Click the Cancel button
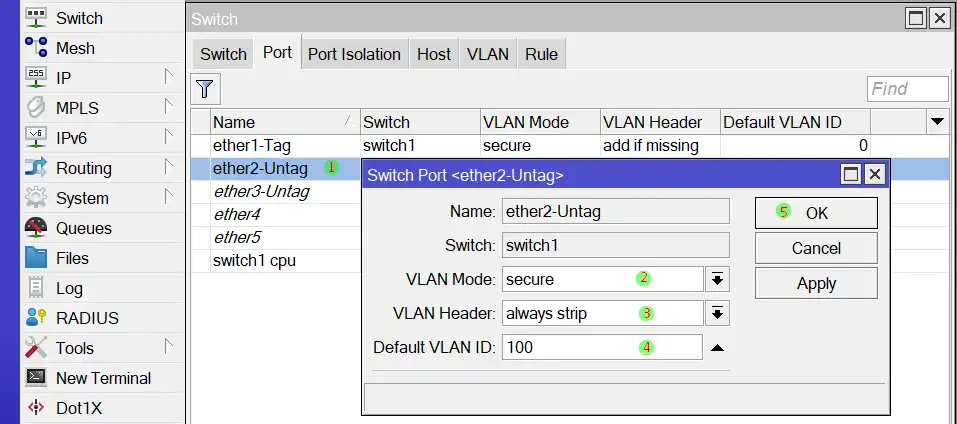The width and height of the screenshot is (957, 424). [x=816, y=248]
